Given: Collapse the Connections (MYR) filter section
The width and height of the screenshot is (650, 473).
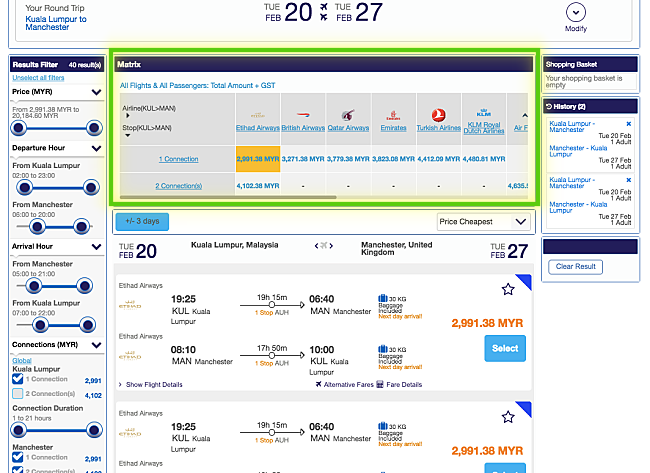Looking at the screenshot, I should pyautogui.click(x=97, y=345).
